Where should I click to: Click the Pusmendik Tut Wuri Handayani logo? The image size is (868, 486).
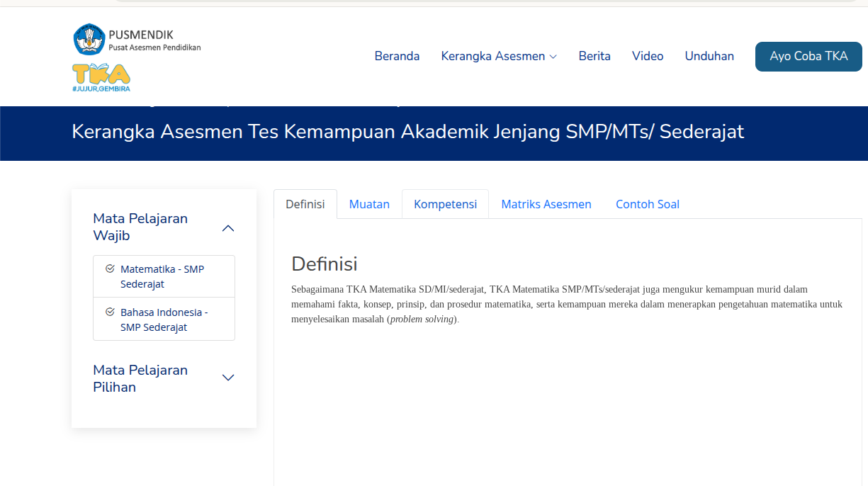point(89,39)
